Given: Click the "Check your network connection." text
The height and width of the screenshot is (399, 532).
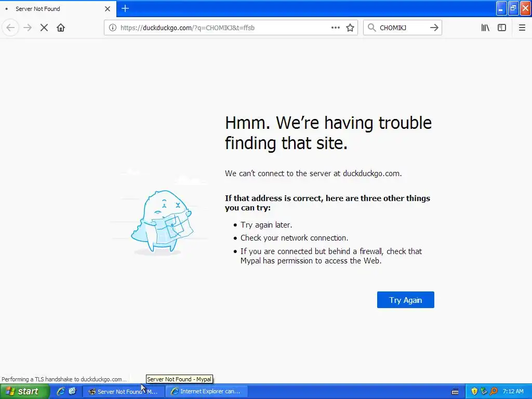Looking at the screenshot, I should coord(295,238).
